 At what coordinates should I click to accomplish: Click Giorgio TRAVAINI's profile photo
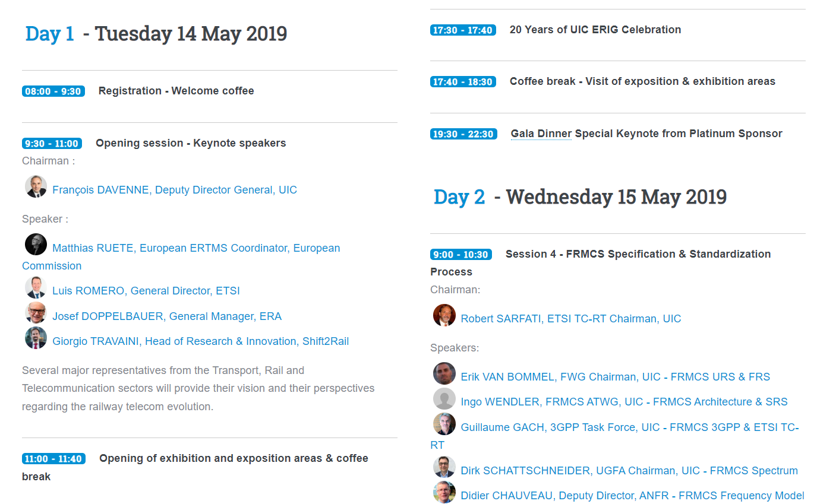(x=36, y=338)
